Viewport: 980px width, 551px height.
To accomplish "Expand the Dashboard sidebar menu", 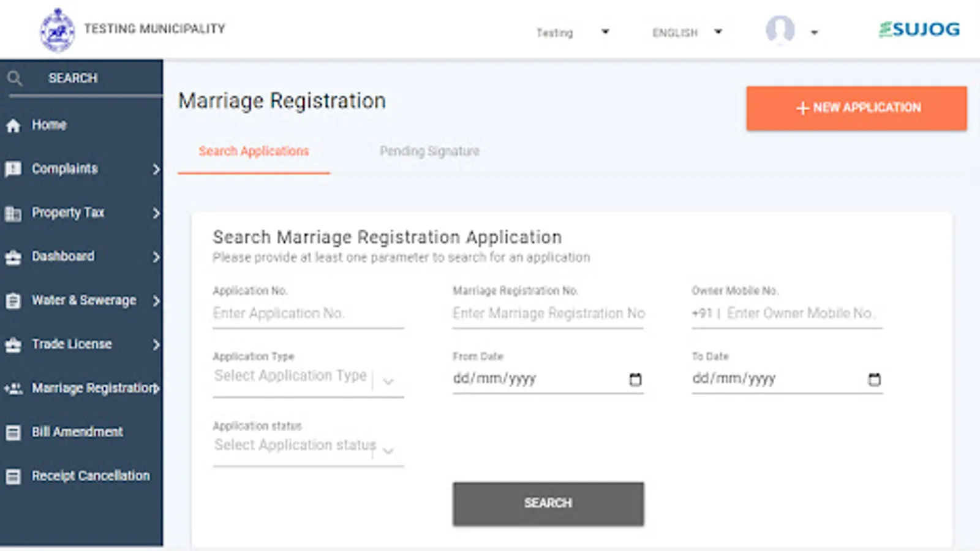I will click(x=156, y=257).
